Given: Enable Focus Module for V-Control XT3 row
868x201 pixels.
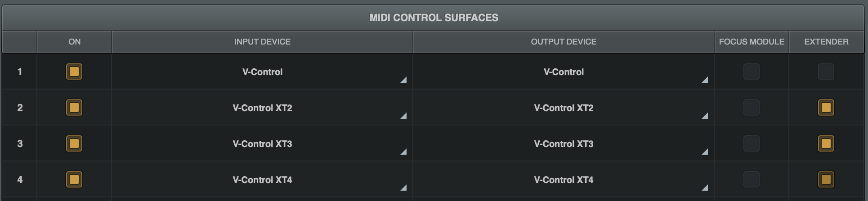Looking at the screenshot, I should click(x=751, y=143).
